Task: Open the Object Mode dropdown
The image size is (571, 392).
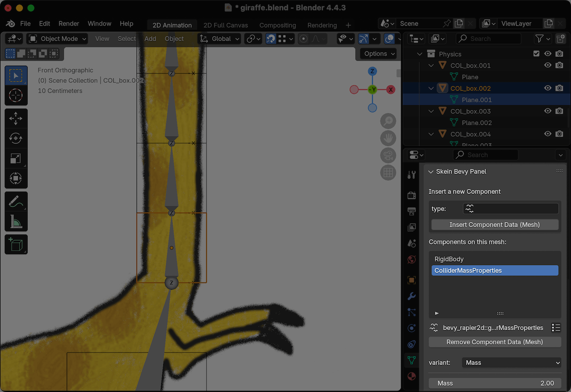Action: 56,39
